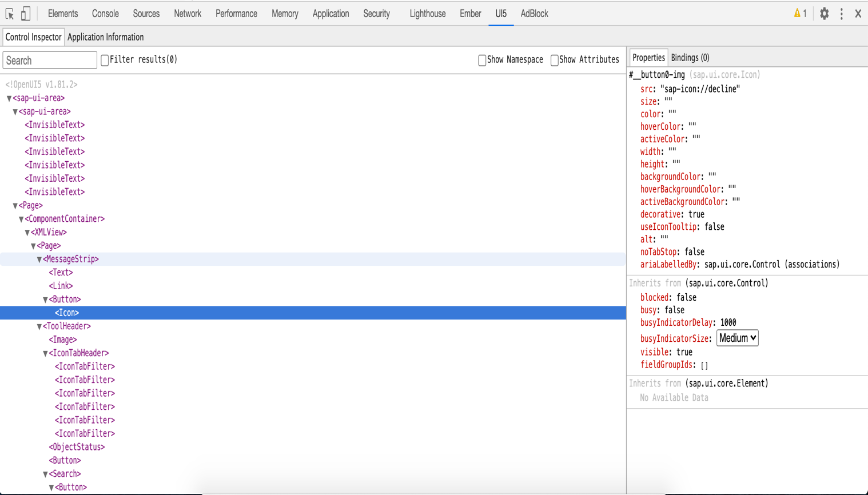The height and width of the screenshot is (495, 868).
Task: Open the three-dot DevTools menu
Action: pyautogui.click(x=841, y=13)
